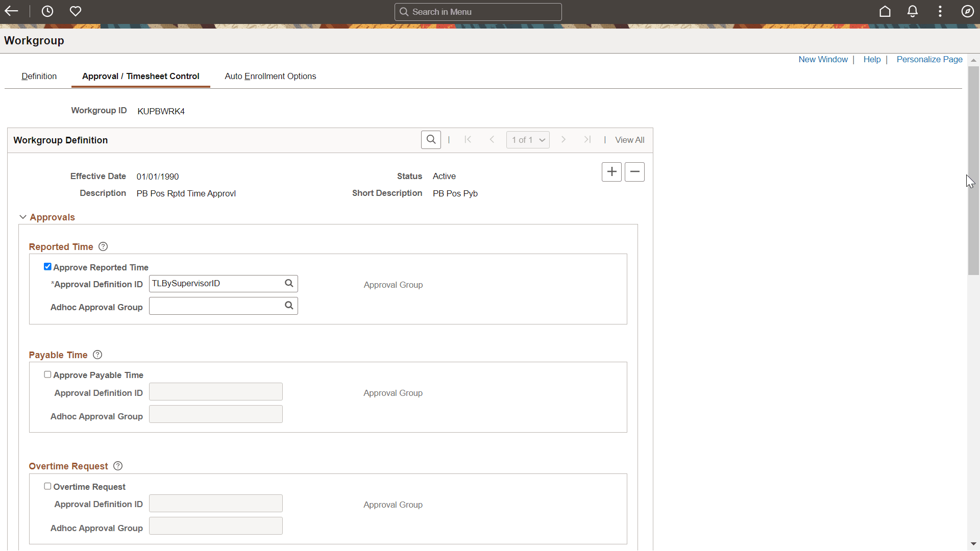This screenshot has width=980, height=551.
Task: Switch to the Definition tab
Action: click(39, 76)
